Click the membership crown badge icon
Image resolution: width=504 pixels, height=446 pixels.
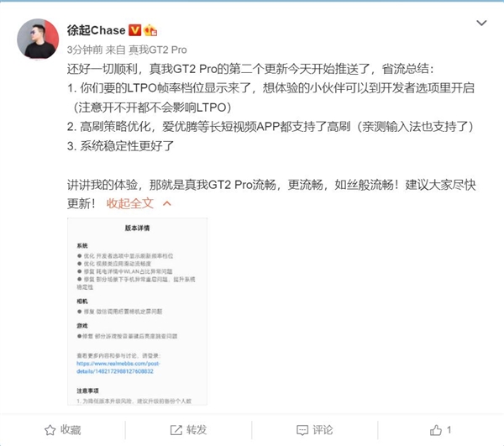[x=150, y=30]
